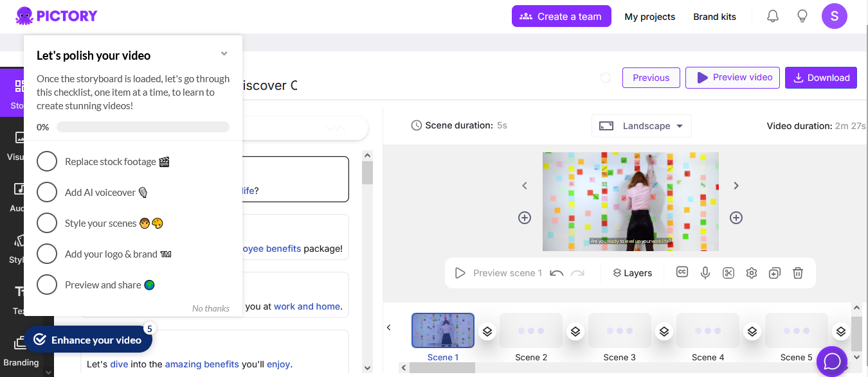Click the script list vertical scrollbar
This screenshot has width=868, height=377.
click(x=367, y=172)
